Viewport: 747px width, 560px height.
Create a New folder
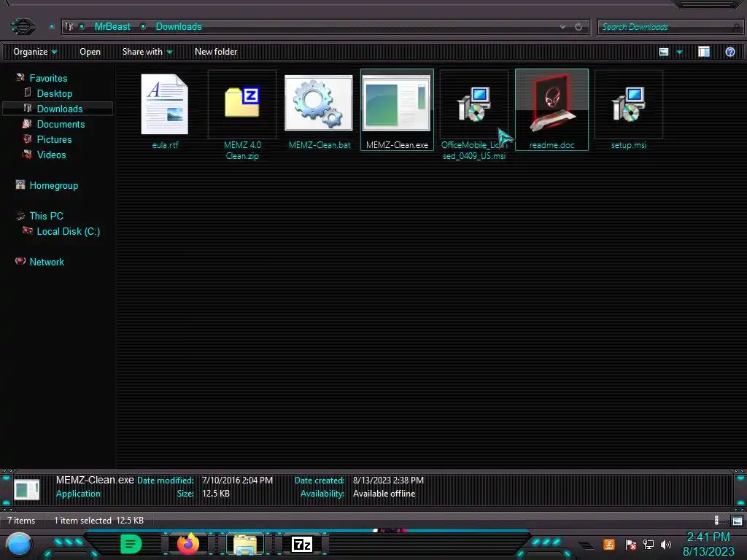coord(216,52)
